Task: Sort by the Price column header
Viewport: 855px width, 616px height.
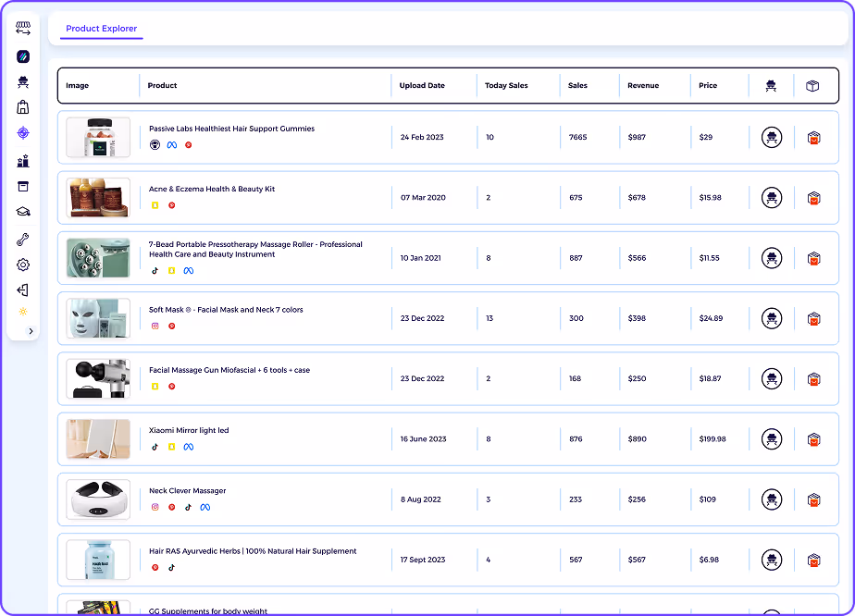Action: point(708,86)
